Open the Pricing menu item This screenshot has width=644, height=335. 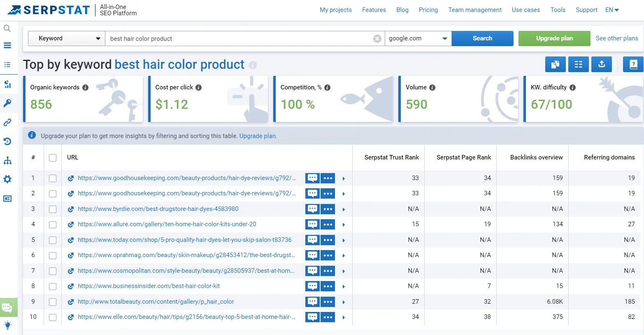click(x=428, y=10)
